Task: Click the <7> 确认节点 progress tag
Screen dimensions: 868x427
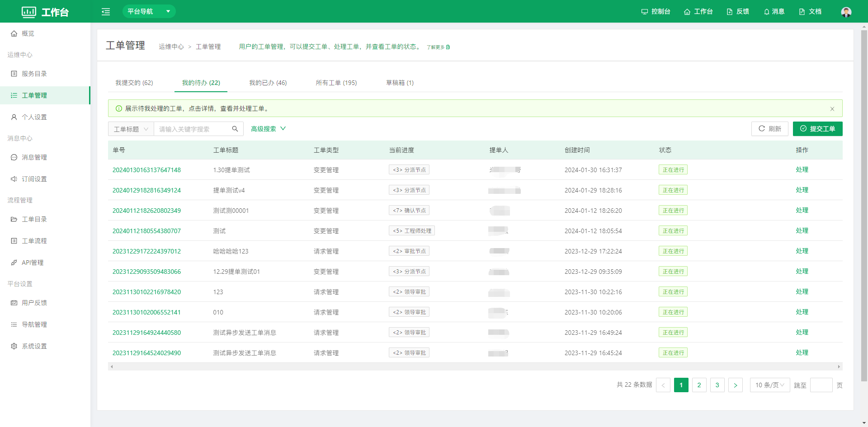Action: pos(409,211)
